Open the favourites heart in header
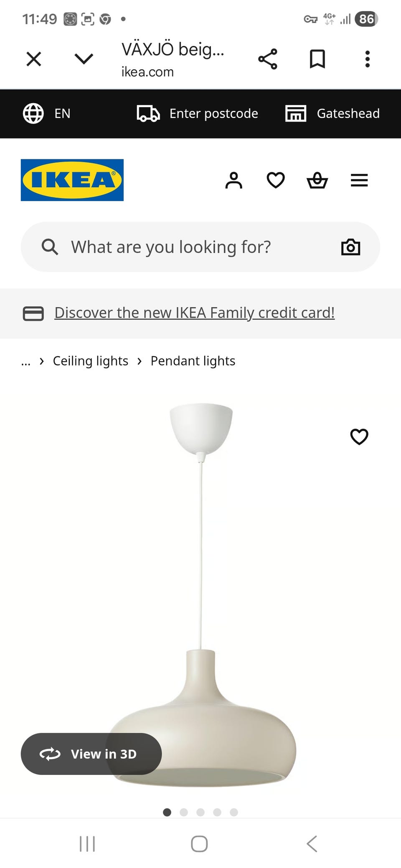 coord(276,180)
